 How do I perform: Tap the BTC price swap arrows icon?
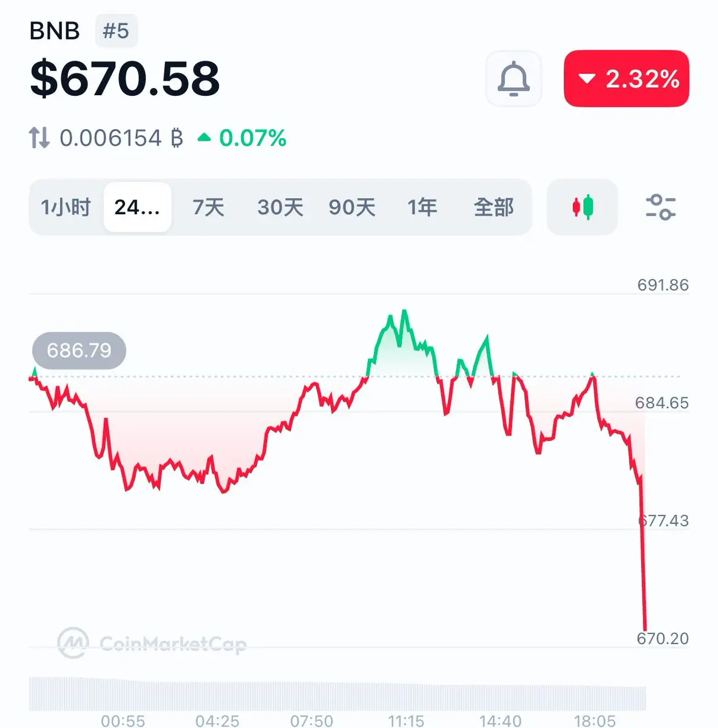(x=39, y=138)
